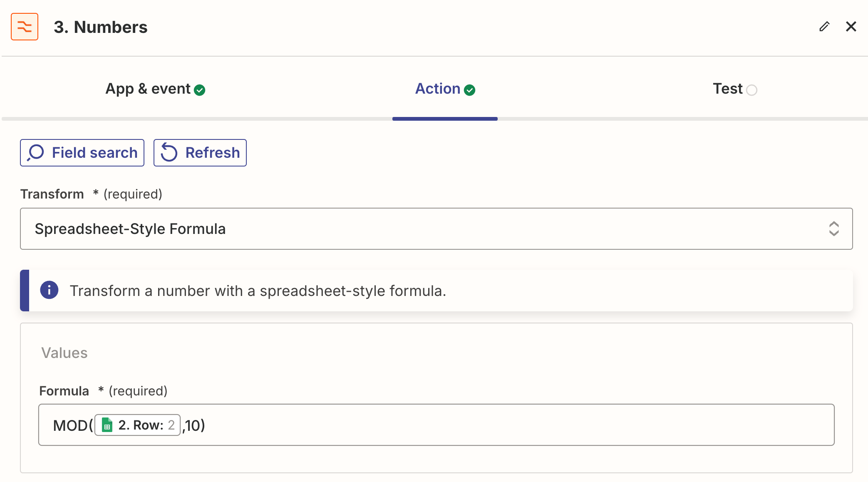This screenshot has width=868, height=482.
Task: Click the orange Formatter app icon
Action: pos(25,27)
